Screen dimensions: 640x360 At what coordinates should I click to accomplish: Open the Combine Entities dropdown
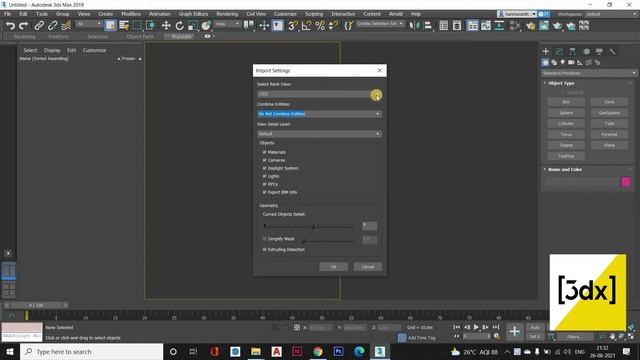(319, 114)
